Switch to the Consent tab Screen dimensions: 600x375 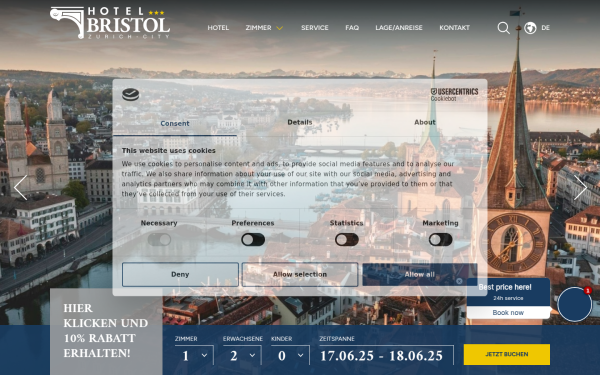174,123
